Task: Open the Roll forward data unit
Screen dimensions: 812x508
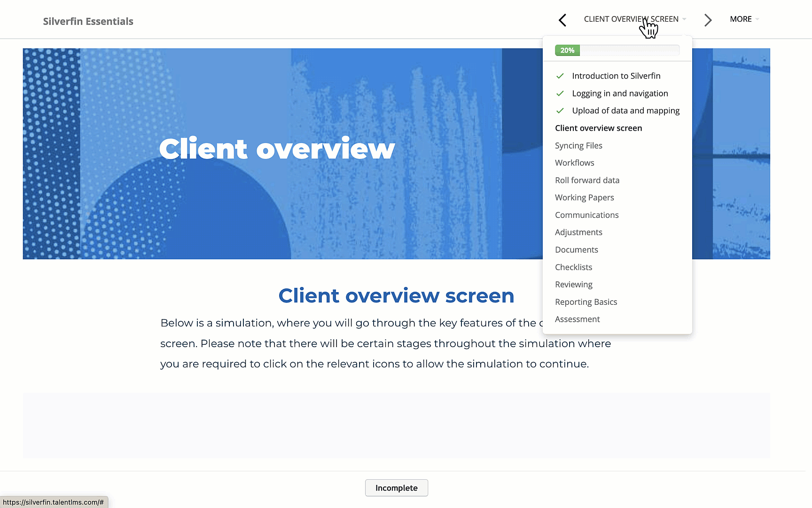Action: pos(587,180)
